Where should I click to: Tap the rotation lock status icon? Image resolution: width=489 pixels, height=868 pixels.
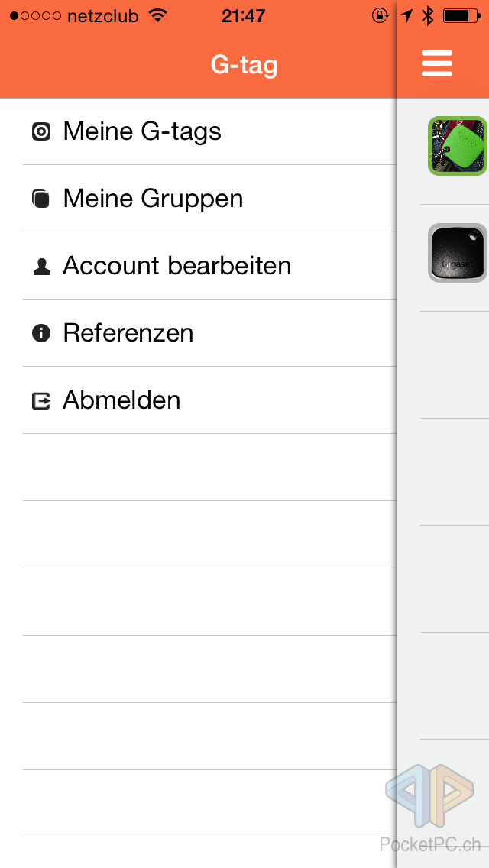pyautogui.click(x=380, y=15)
